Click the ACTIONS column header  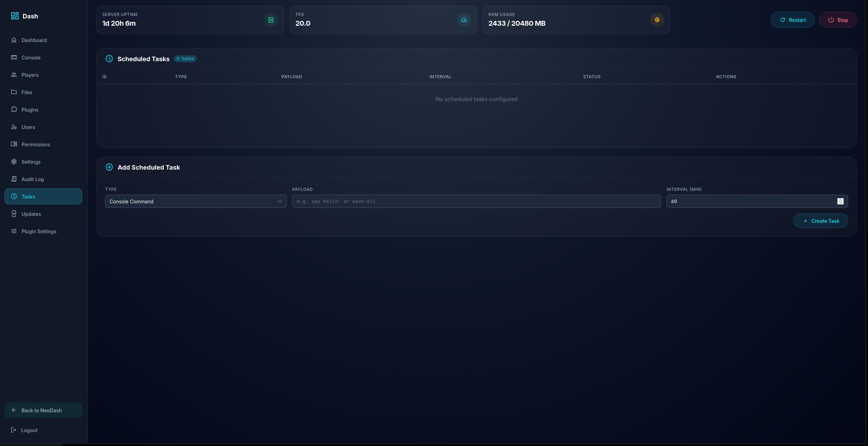pos(726,76)
